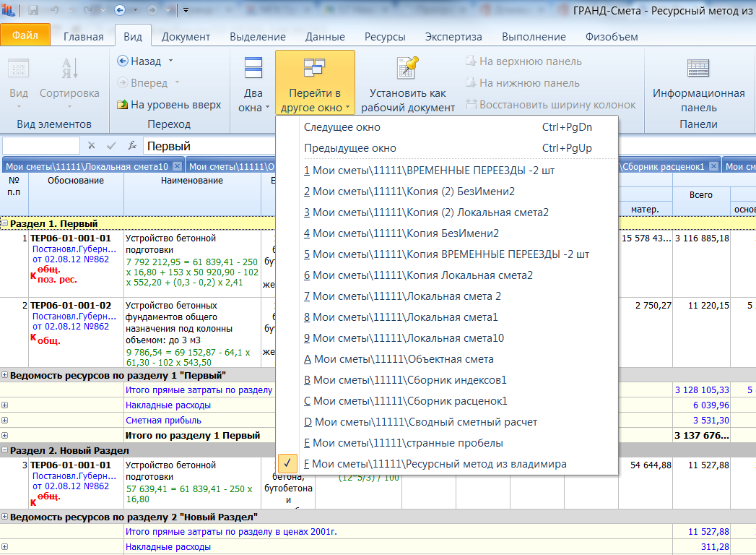
Task: Click the Установить как рабочий документ icon
Action: (408, 69)
